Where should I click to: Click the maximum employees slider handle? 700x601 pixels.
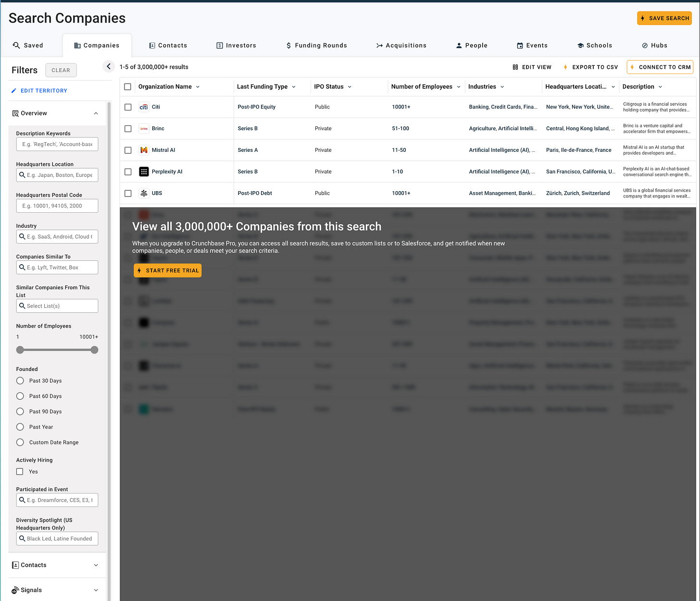click(x=95, y=350)
